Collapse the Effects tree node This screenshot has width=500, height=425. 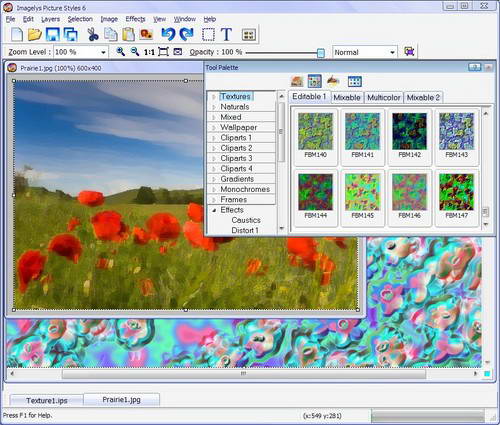pyautogui.click(x=214, y=210)
